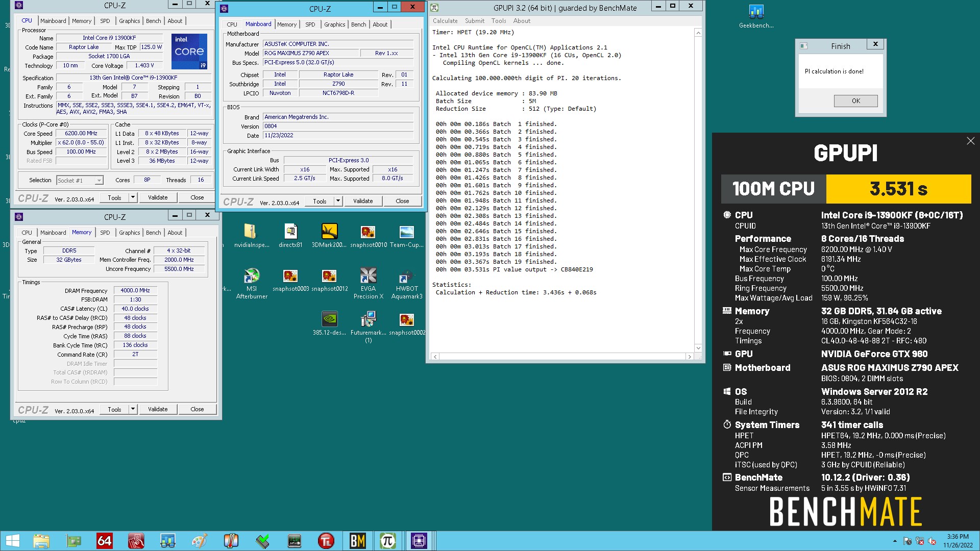This screenshot has width=980, height=551.
Task: Click Validate in the Mainboard CPU-Z window
Action: (363, 201)
